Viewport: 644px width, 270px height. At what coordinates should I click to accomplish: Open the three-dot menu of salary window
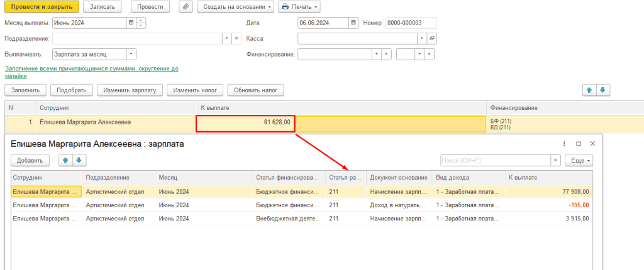click(x=564, y=144)
